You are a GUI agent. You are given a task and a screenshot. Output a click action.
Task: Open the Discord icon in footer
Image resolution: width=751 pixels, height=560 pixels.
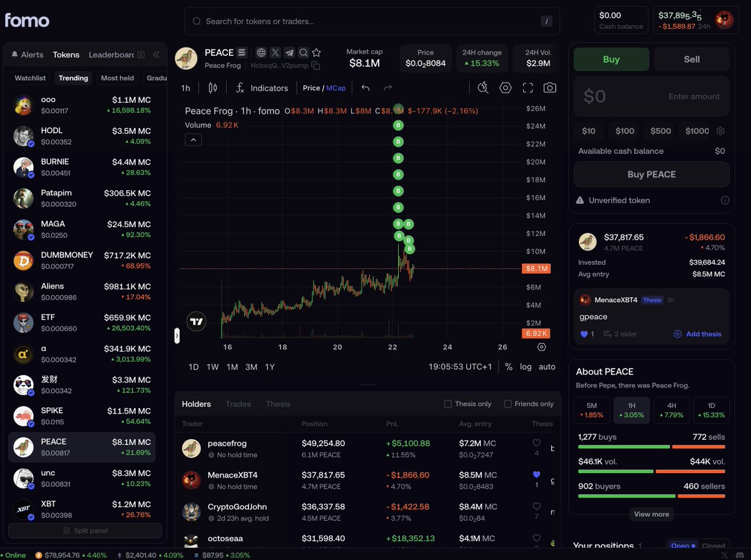click(x=741, y=555)
